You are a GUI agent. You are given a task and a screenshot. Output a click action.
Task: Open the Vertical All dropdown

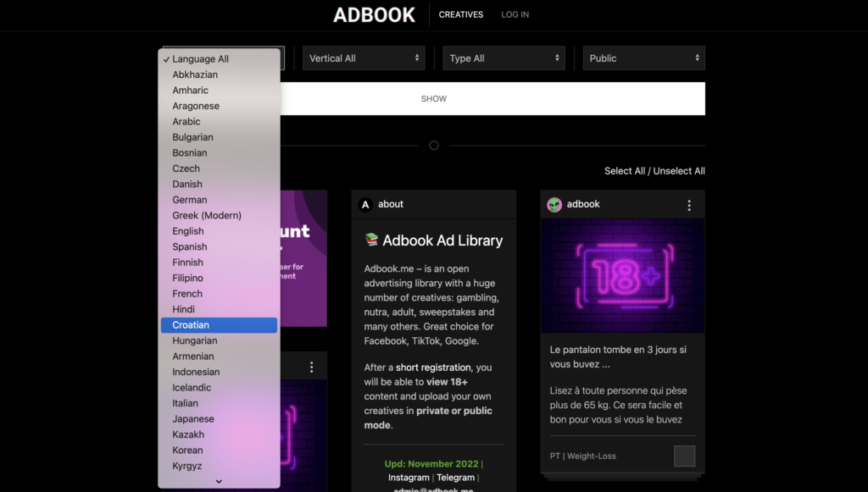point(364,58)
